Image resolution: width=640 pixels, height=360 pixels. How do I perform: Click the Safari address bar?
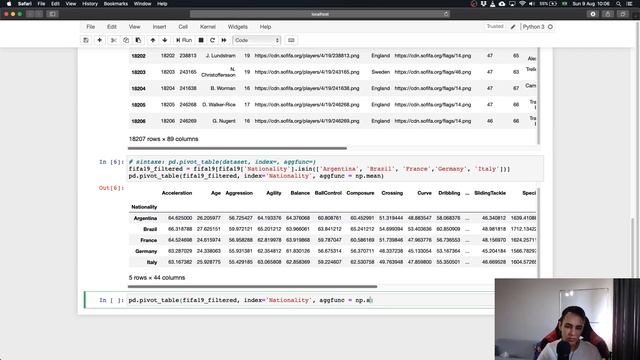click(x=320, y=14)
